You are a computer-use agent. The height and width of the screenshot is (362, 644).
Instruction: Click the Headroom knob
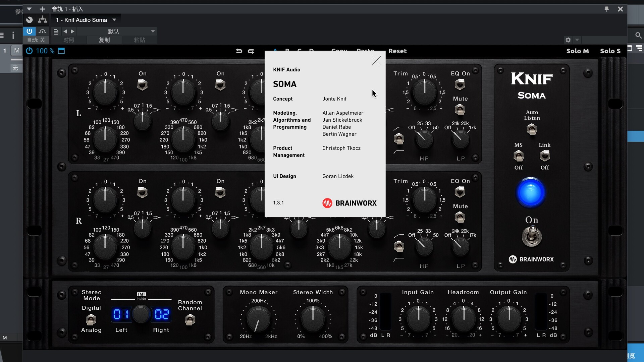click(x=464, y=319)
